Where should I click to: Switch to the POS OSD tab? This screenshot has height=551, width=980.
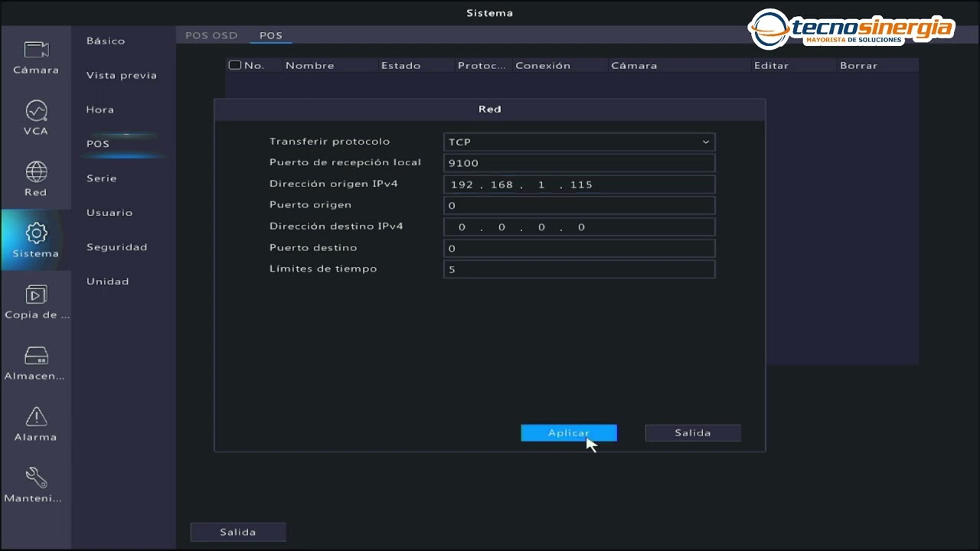pos(211,35)
